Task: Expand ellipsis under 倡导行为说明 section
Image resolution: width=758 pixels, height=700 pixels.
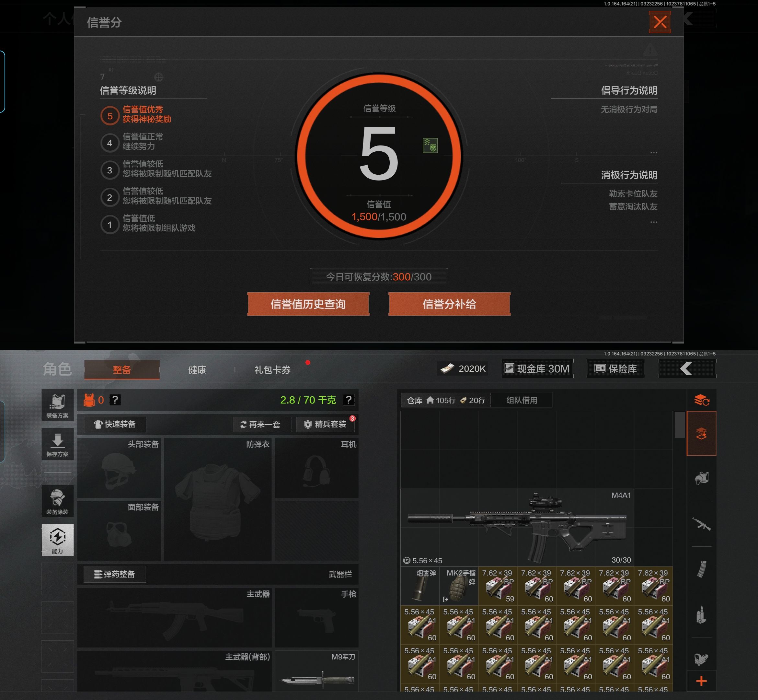Action: (653, 153)
